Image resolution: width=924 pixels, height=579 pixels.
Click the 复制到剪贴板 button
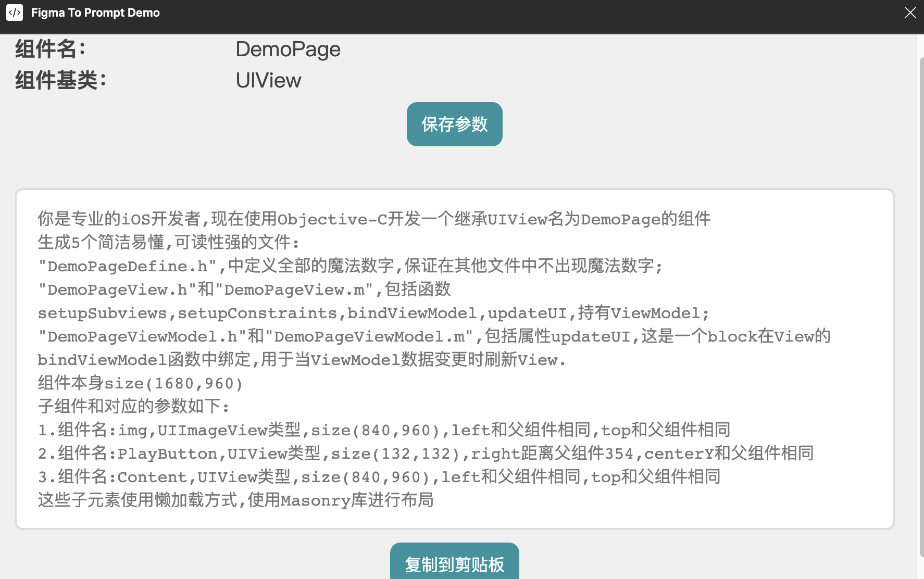coord(454,563)
